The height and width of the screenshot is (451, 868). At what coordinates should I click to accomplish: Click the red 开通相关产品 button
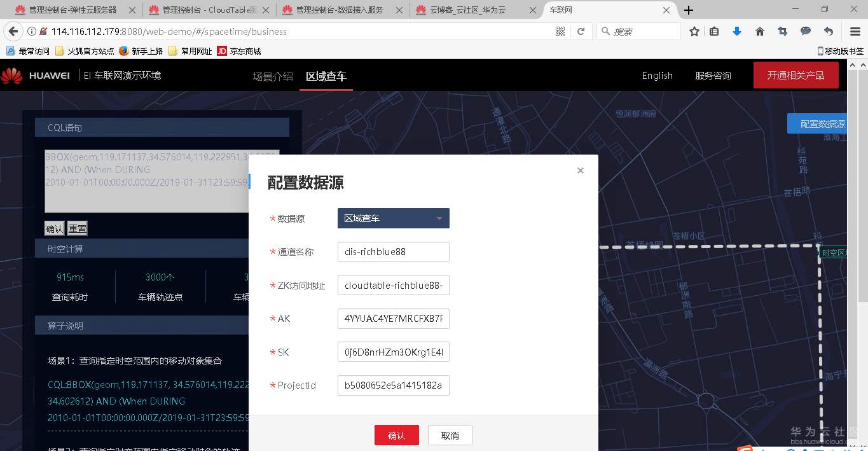[x=796, y=74]
